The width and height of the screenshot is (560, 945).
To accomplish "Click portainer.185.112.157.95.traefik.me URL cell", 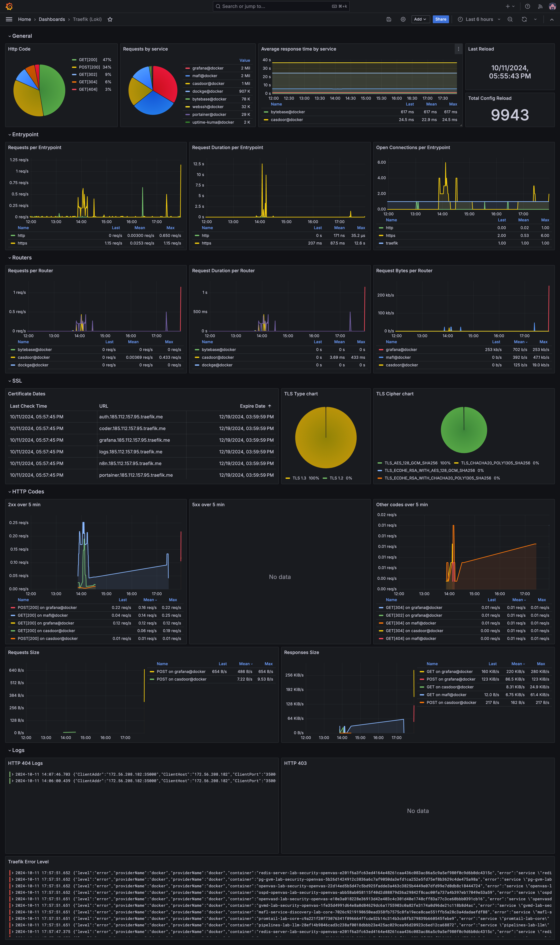I will (x=136, y=475).
